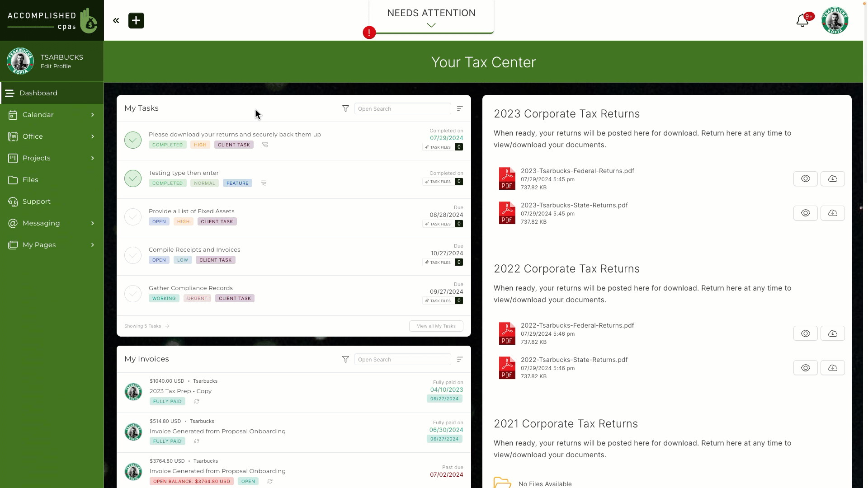Preview 2022 State Returns PDF
The width and height of the screenshot is (868, 488).
(806, 368)
